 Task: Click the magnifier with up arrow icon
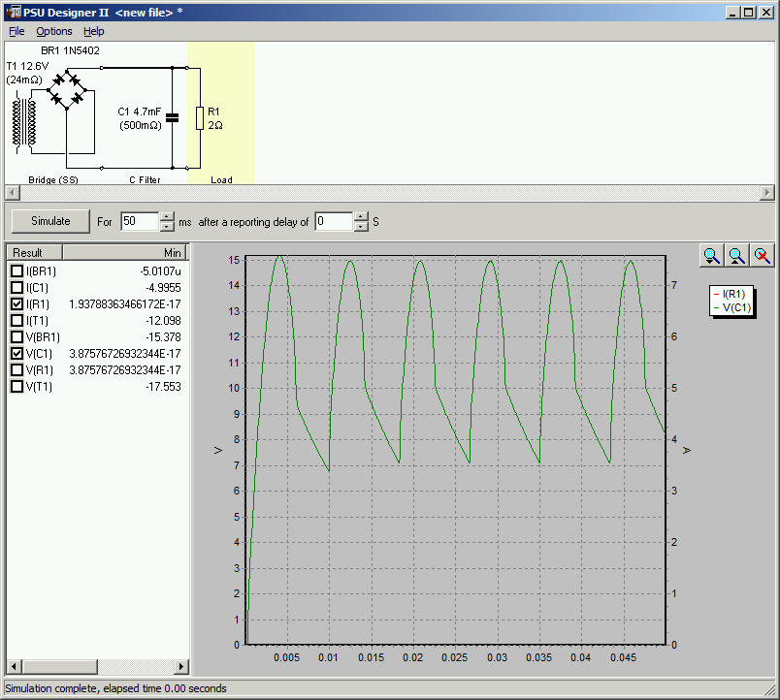736,256
